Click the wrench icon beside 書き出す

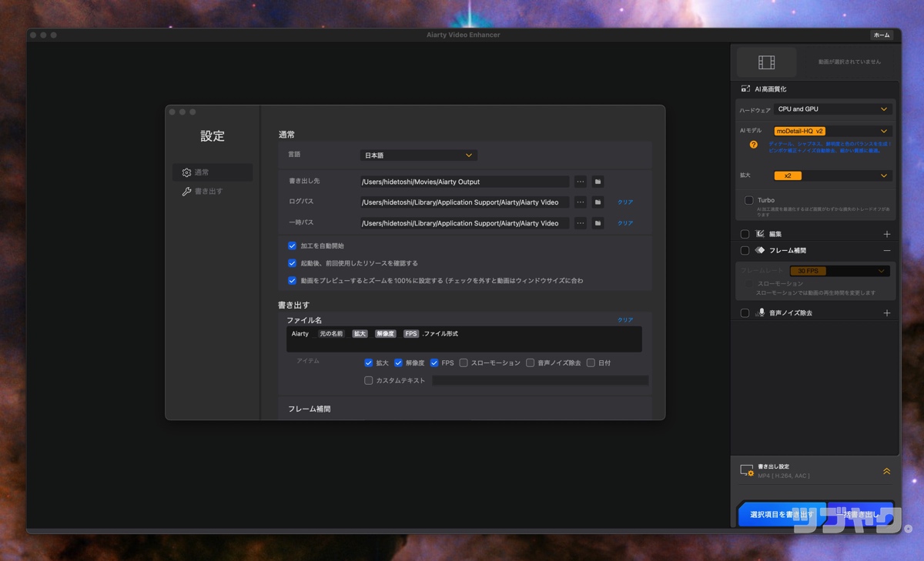(x=186, y=191)
